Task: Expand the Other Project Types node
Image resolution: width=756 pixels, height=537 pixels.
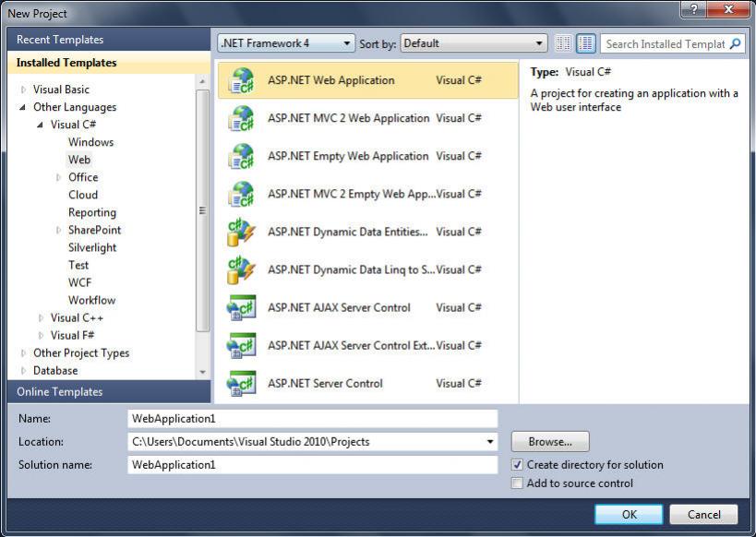Action: [x=23, y=352]
